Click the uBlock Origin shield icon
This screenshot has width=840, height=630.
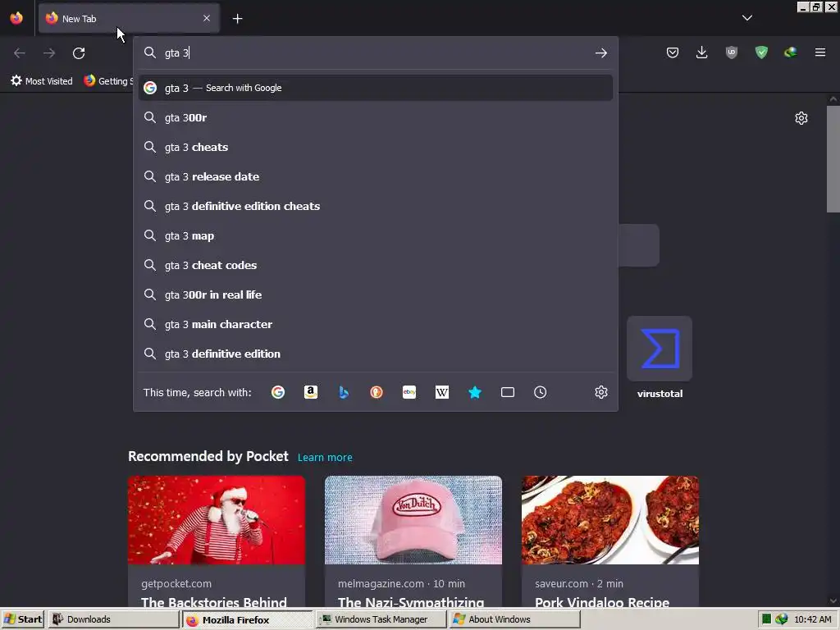click(x=732, y=52)
